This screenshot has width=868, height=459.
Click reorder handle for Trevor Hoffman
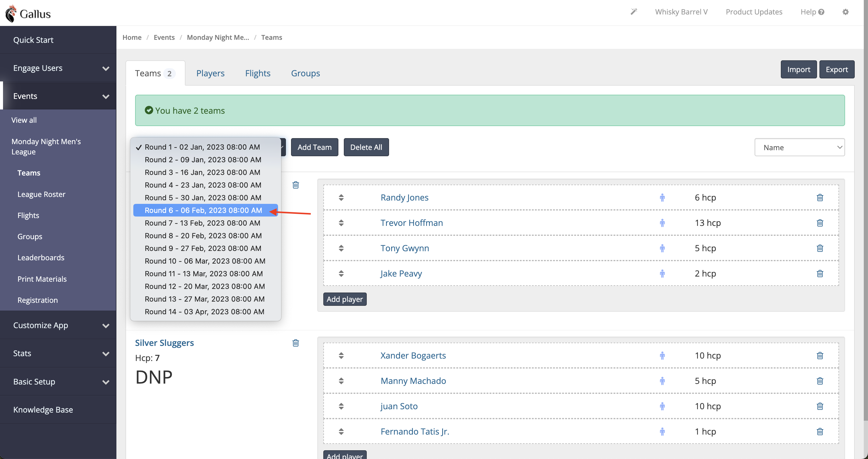tap(341, 223)
